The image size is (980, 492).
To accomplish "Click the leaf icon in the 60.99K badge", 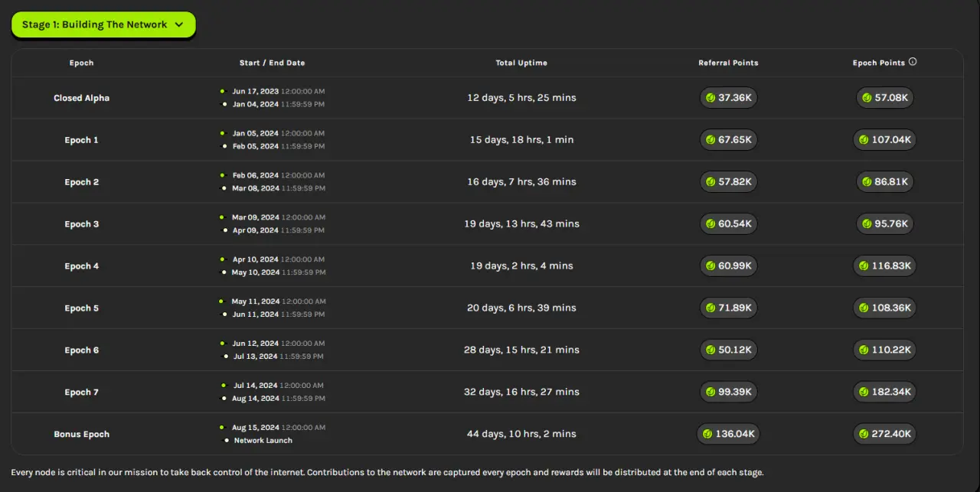I will [x=710, y=266].
